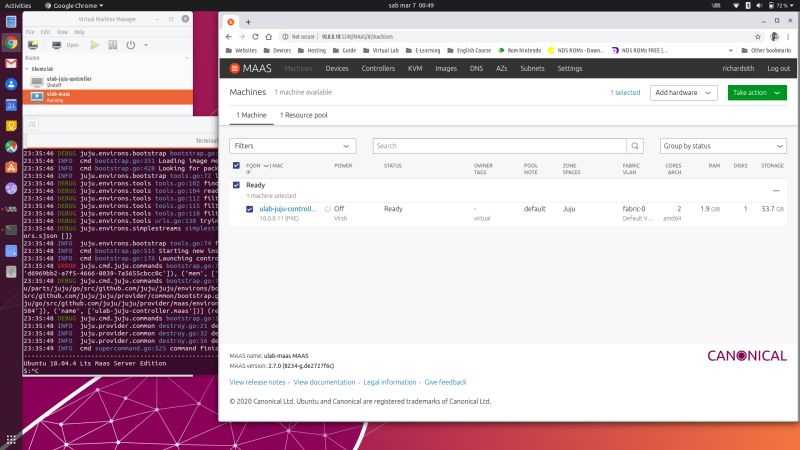Open the Virtual Lab bookmark folder
This screenshot has width=800, height=450.
click(381, 51)
